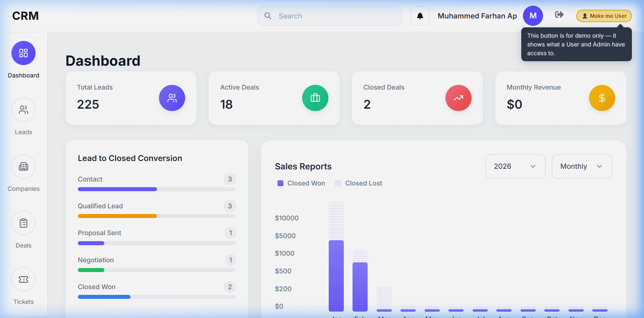
Task: Click the Closed Deals trend icon
Action: [459, 98]
